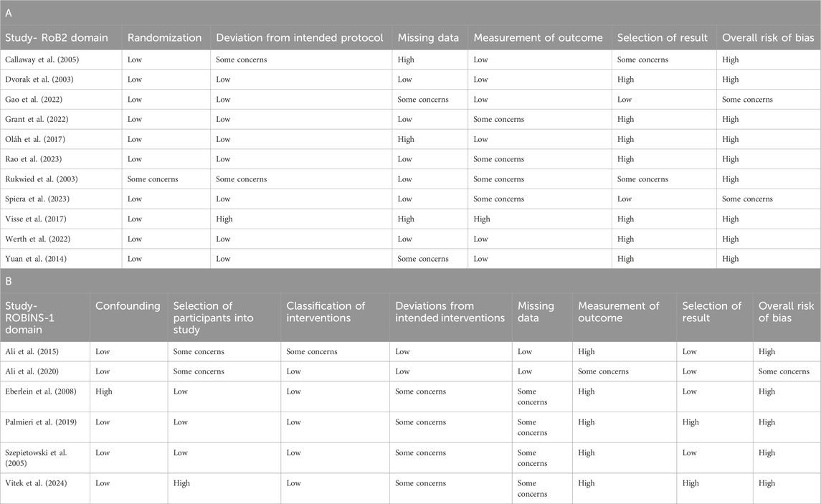
Task: Click the Study- RoB2 domain header cell
Action: [x=60, y=38]
